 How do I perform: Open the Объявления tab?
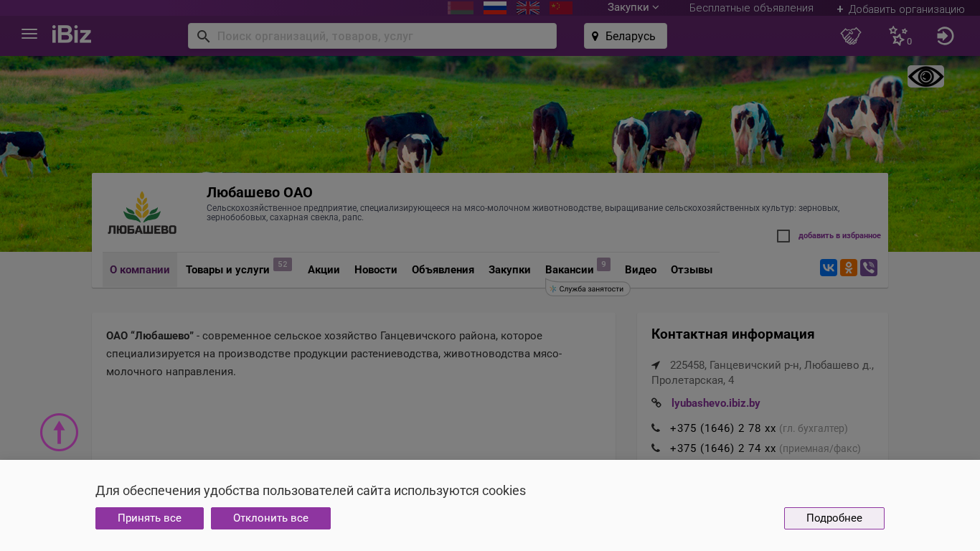[443, 270]
